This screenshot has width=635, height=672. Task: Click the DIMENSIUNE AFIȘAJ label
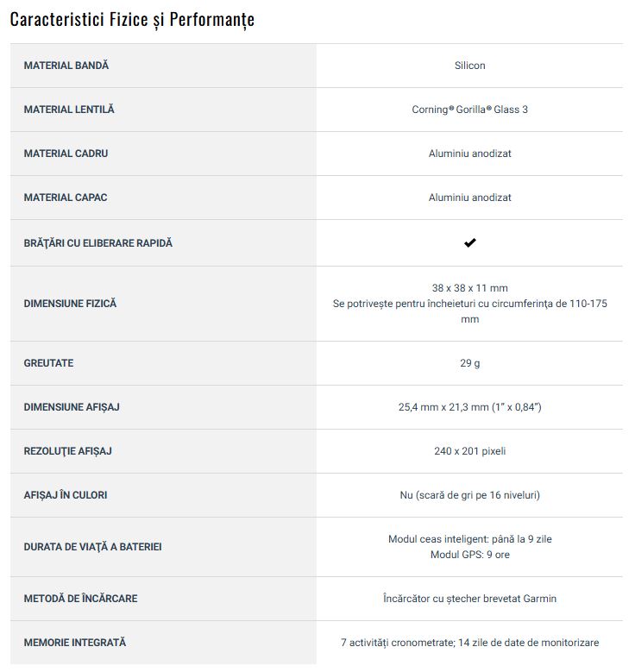[72, 407]
